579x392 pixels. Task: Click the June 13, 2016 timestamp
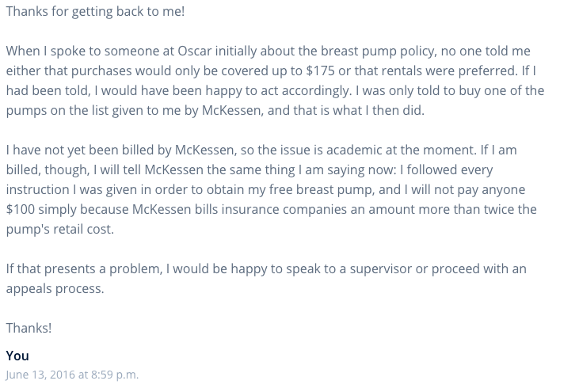(72, 375)
